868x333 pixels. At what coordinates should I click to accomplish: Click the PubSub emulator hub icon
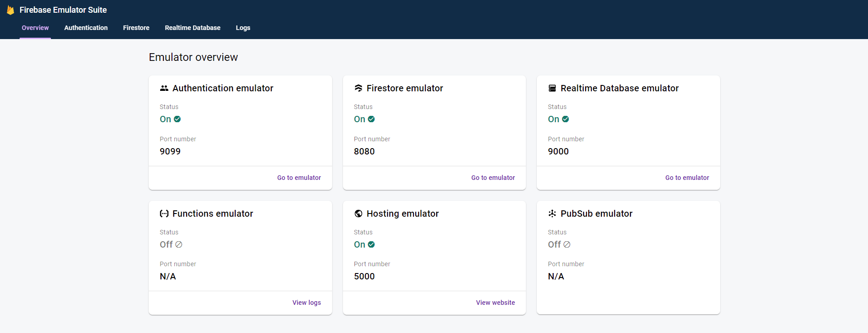(552, 214)
